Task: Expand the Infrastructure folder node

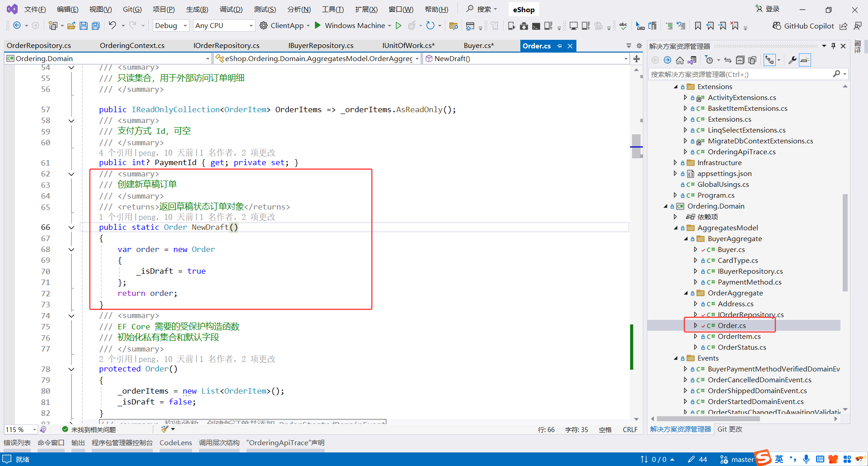Action: point(675,162)
